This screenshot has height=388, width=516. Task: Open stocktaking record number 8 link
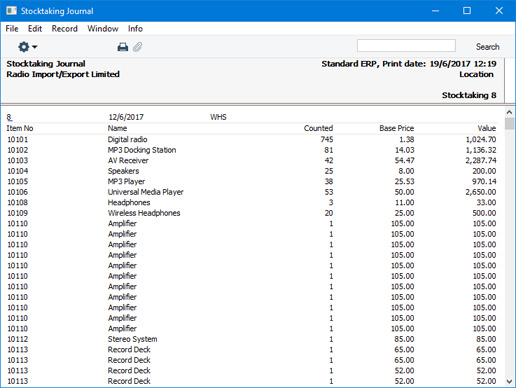[9, 117]
